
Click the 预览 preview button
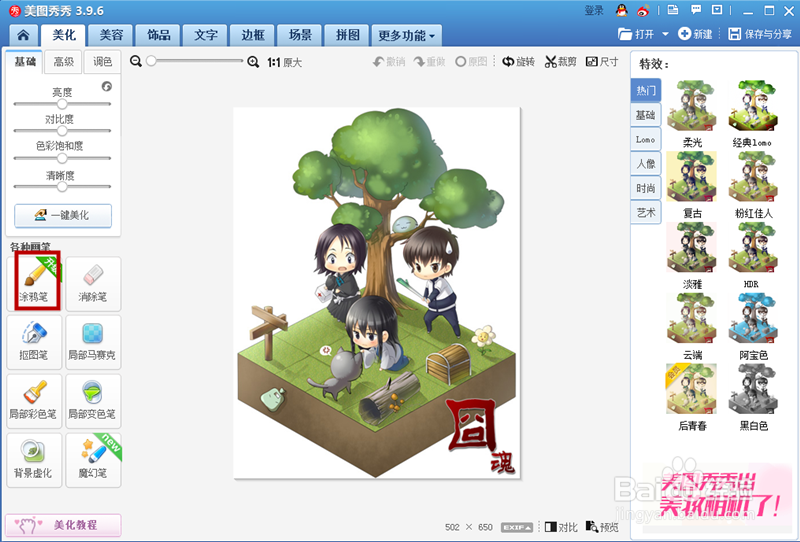[602, 527]
